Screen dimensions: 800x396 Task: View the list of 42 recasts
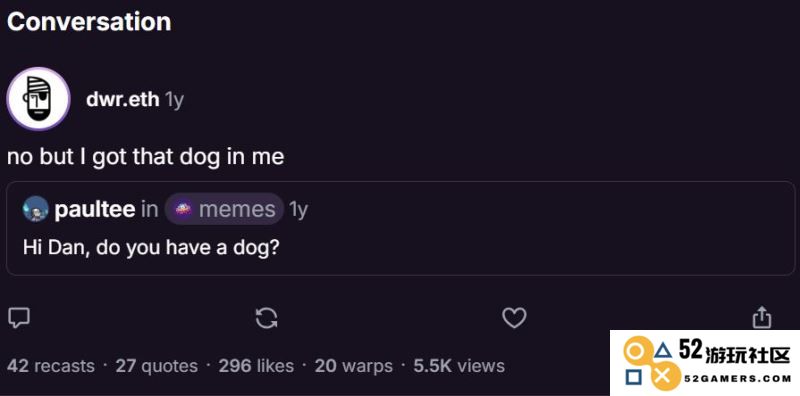tap(51, 366)
